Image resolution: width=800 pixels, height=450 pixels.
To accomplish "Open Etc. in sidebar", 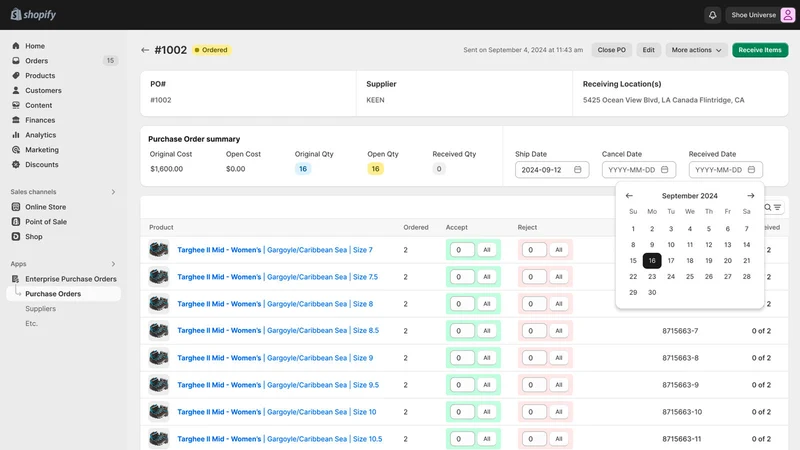I will 31,323.
